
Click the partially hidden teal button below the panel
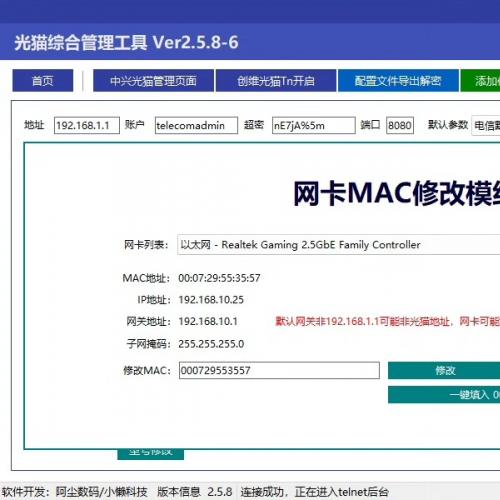[x=151, y=454]
